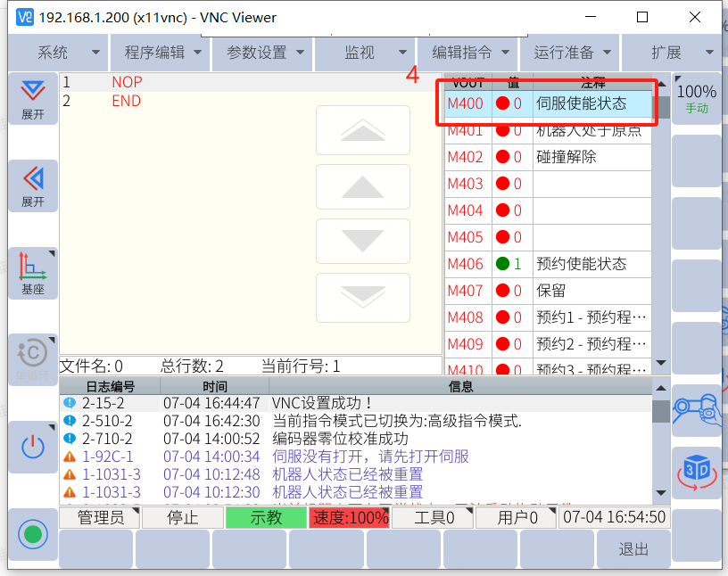Click the blue downward 展开 expand icon
The image size is (728, 576).
click(33, 97)
